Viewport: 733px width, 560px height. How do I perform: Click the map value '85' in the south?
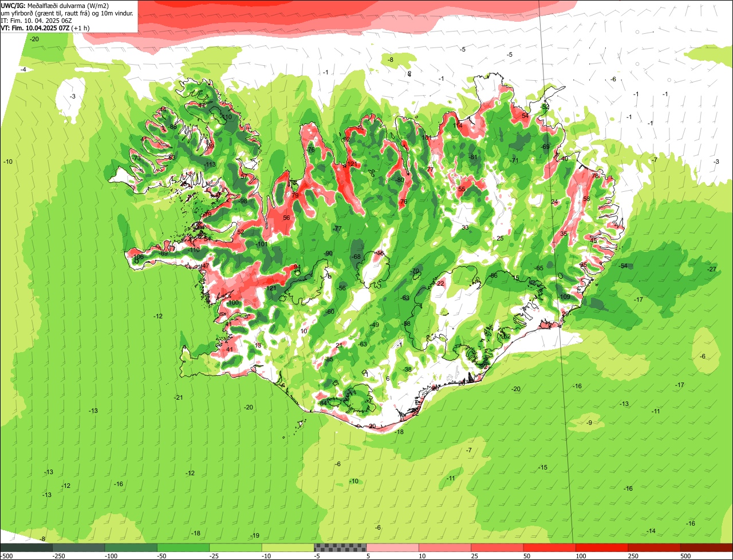pos(329,359)
